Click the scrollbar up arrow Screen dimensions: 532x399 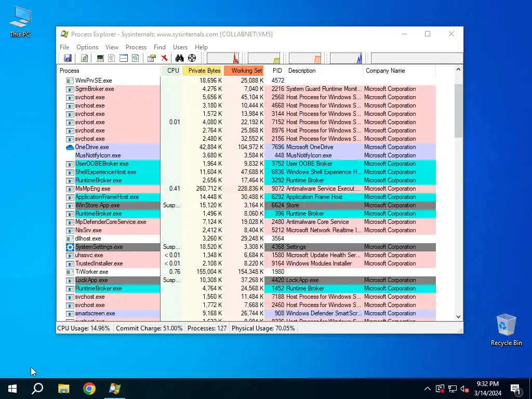pyautogui.click(x=458, y=70)
